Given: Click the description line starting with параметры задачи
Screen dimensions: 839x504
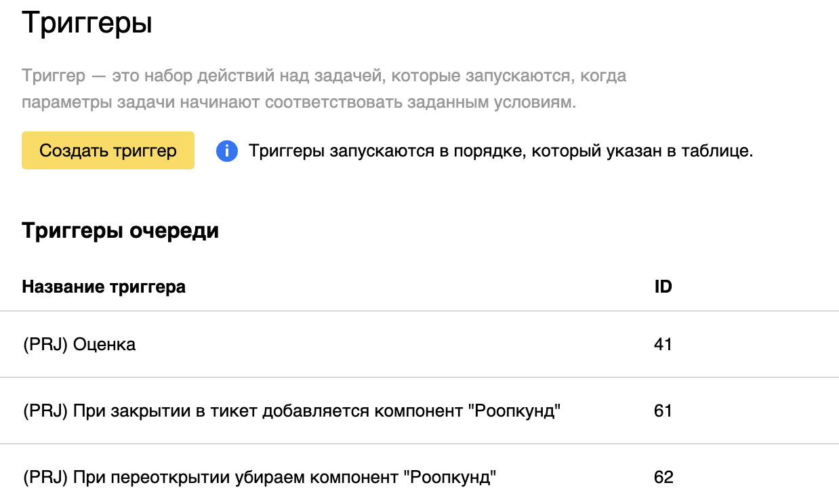Looking at the screenshot, I should [298, 104].
